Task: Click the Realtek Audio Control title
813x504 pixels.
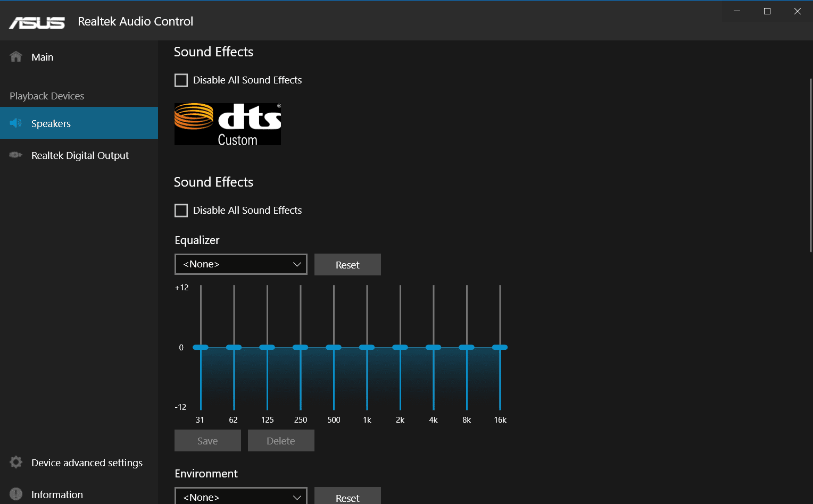Action: 136,21
